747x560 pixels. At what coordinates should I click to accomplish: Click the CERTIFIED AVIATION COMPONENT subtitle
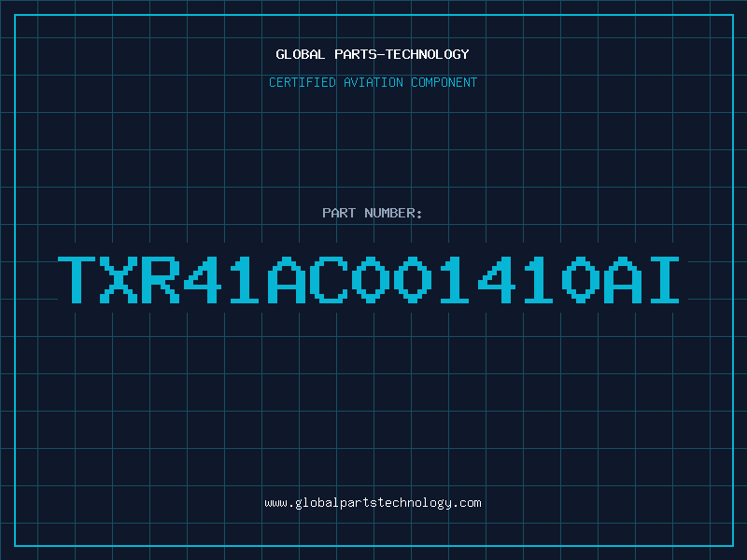click(x=373, y=82)
